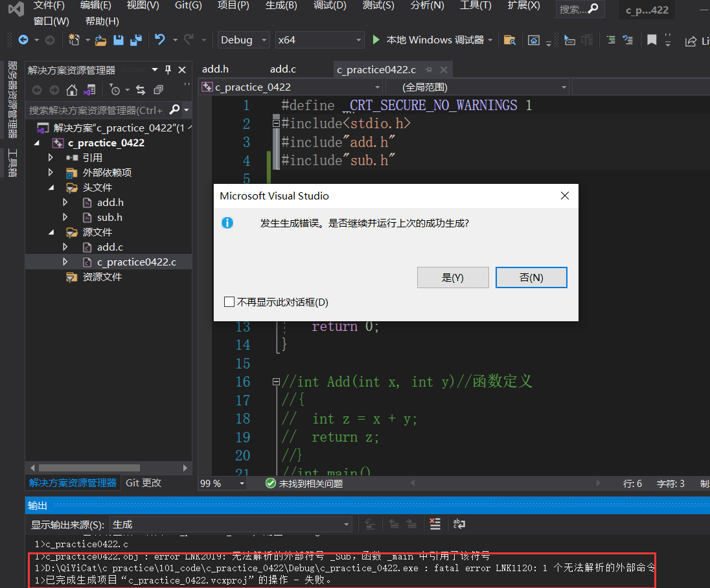710x588 pixels.
Task: Expand the sub.h tree node arrow
Action: (x=65, y=218)
